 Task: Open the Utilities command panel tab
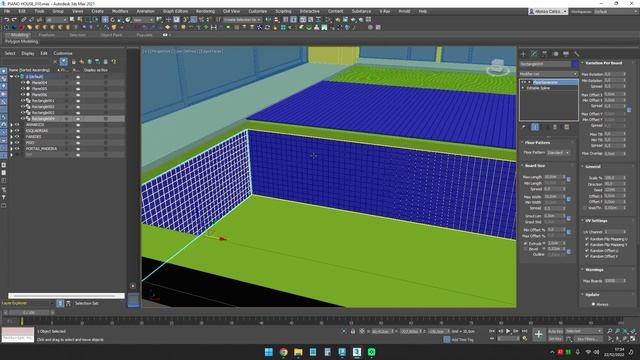point(576,54)
